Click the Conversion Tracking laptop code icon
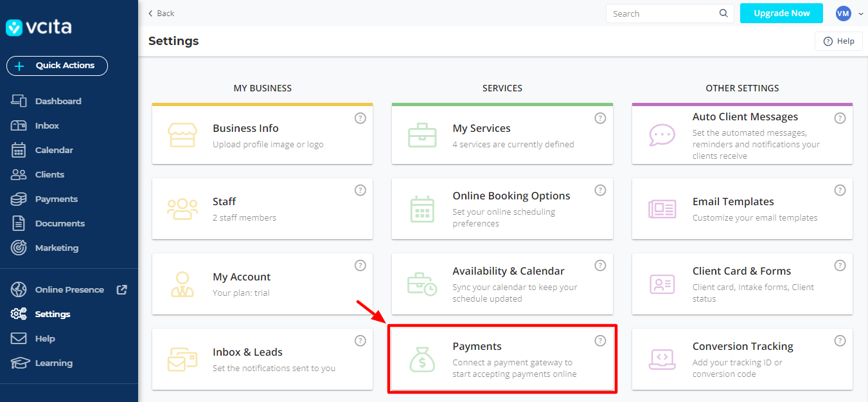Image resolution: width=868 pixels, height=402 pixels. (662, 360)
